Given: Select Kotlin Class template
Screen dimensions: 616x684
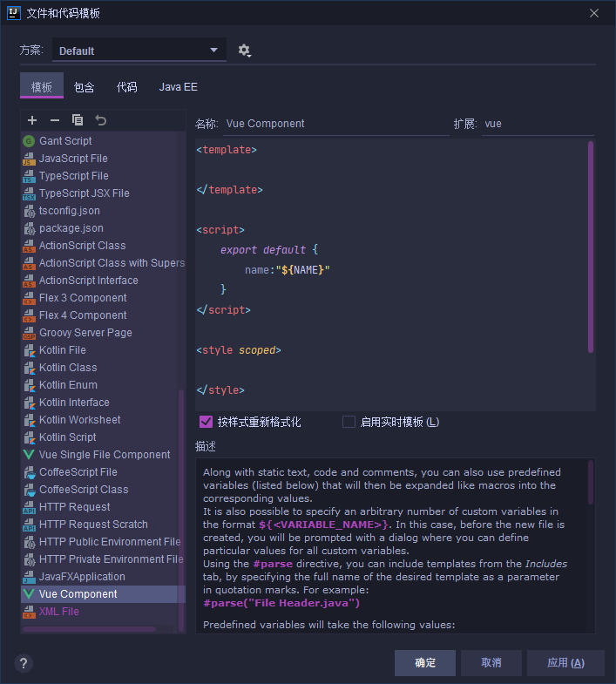Looking at the screenshot, I should (x=104, y=368).
